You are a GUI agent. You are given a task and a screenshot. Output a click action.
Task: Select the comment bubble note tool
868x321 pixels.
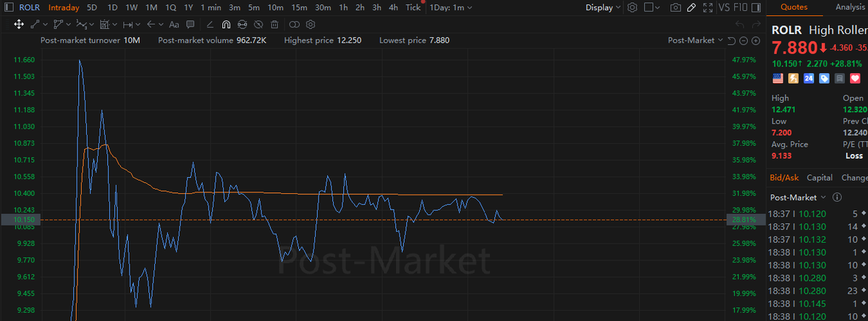coord(190,25)
